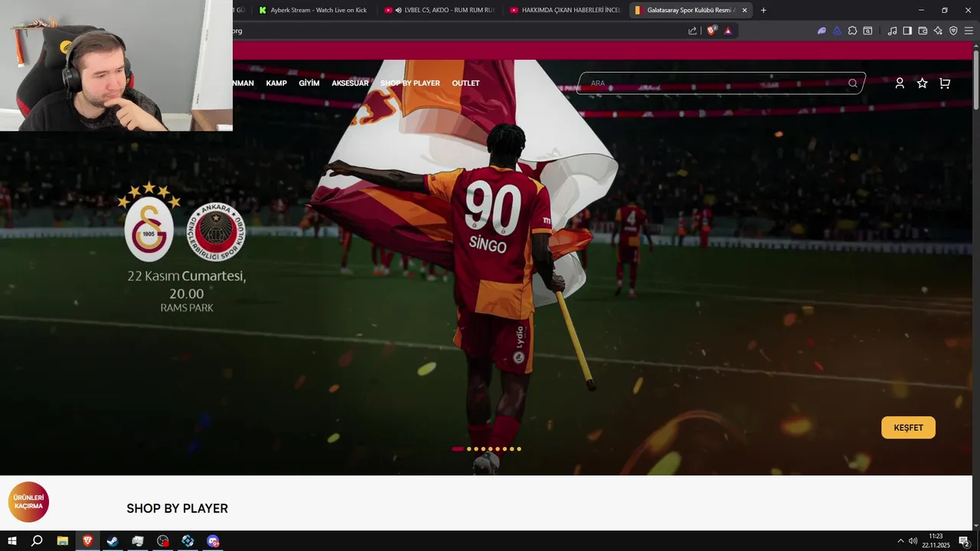Click the SHOP BY PLAYER section heading
The width and height of the screenshot is (980, 551).
177,508
